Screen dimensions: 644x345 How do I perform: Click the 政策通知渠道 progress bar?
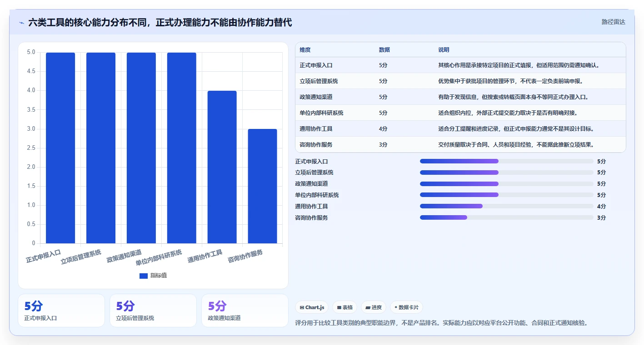(x=507, y=184)
